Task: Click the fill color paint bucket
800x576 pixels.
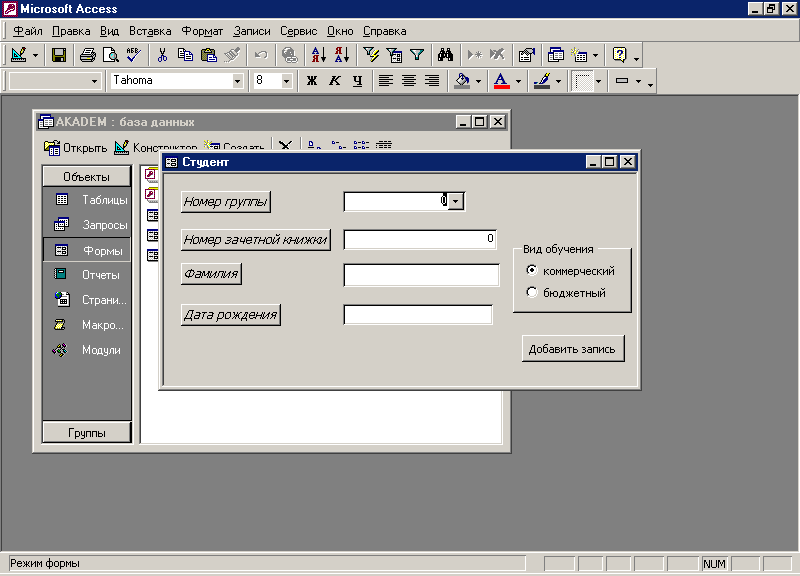Action: coord(462,81)
